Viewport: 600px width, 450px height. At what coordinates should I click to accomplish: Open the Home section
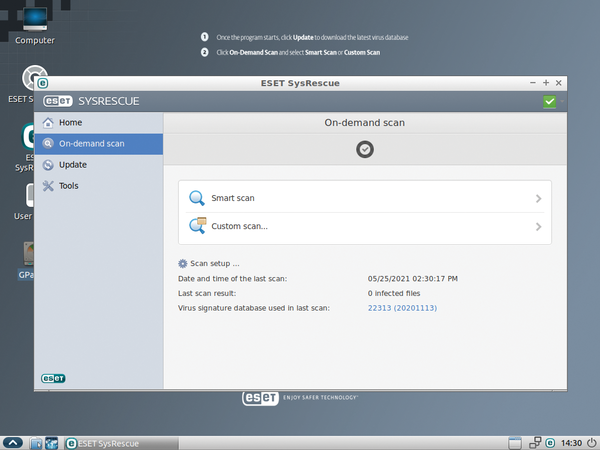(x=99, y=122)
